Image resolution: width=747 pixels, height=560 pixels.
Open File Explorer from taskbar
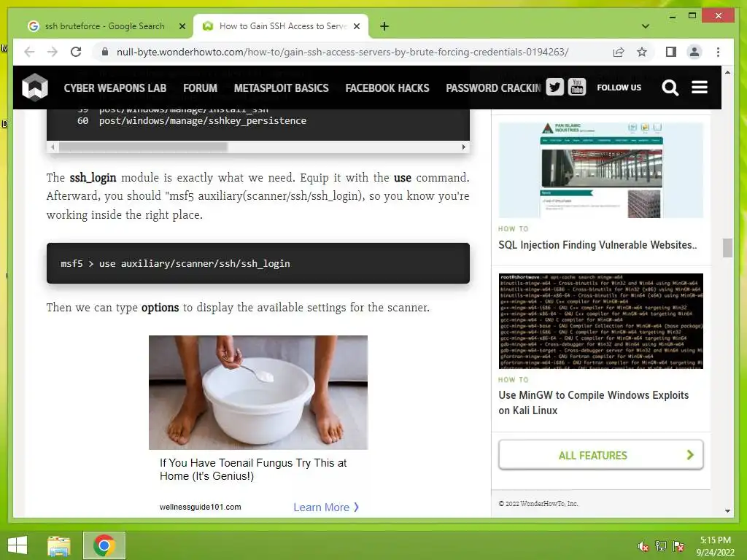pyautogui.click(x=58, y=545)
